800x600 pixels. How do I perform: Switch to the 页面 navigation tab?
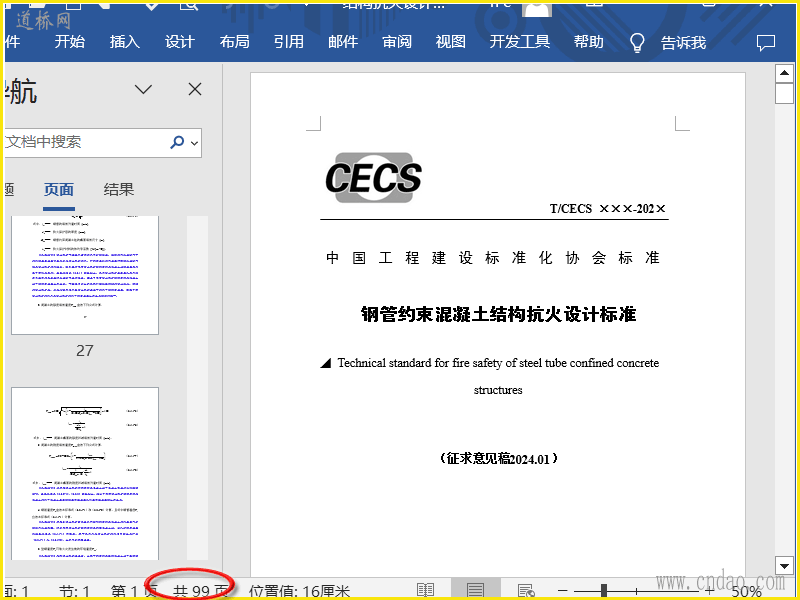59,190
